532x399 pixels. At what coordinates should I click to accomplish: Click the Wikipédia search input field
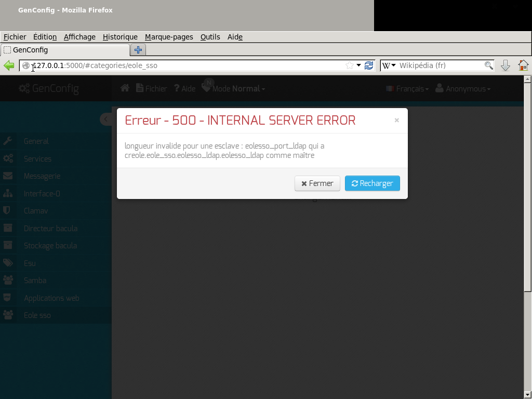click(439, 65)
